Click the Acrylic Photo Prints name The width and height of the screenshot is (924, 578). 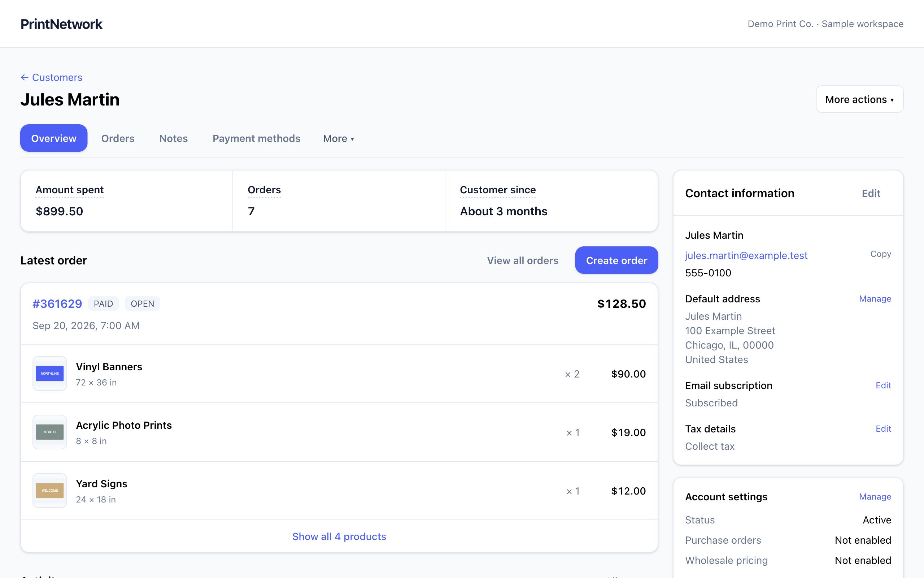tap(124, 425)
